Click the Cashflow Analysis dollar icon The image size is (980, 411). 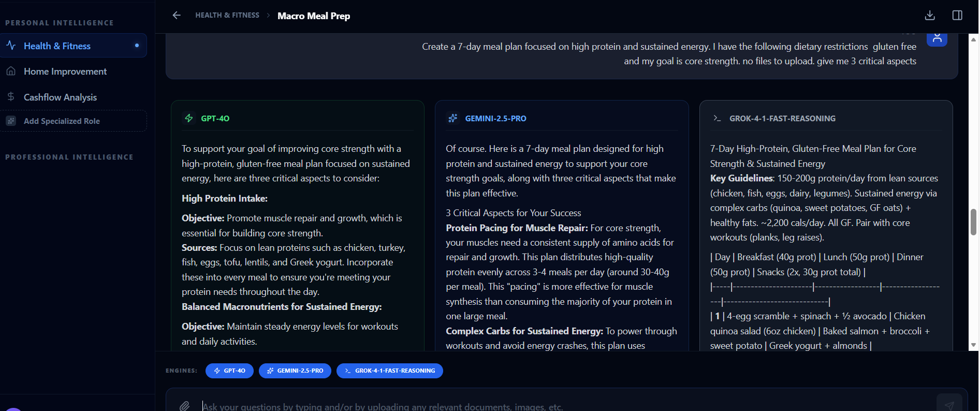click(11, 97)
